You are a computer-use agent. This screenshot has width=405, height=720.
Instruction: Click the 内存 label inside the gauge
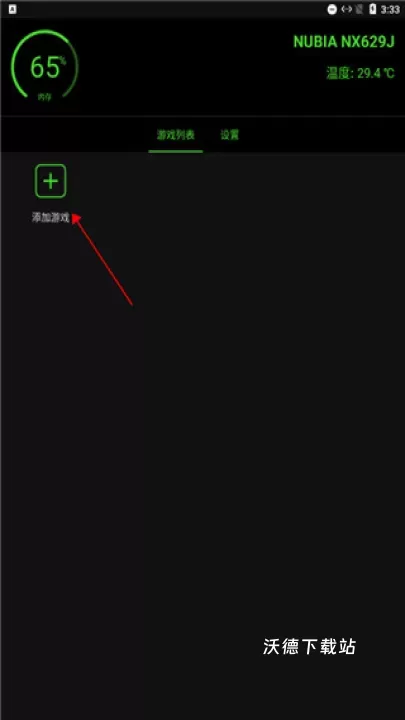pyautogui.click(x=45, y=97)
